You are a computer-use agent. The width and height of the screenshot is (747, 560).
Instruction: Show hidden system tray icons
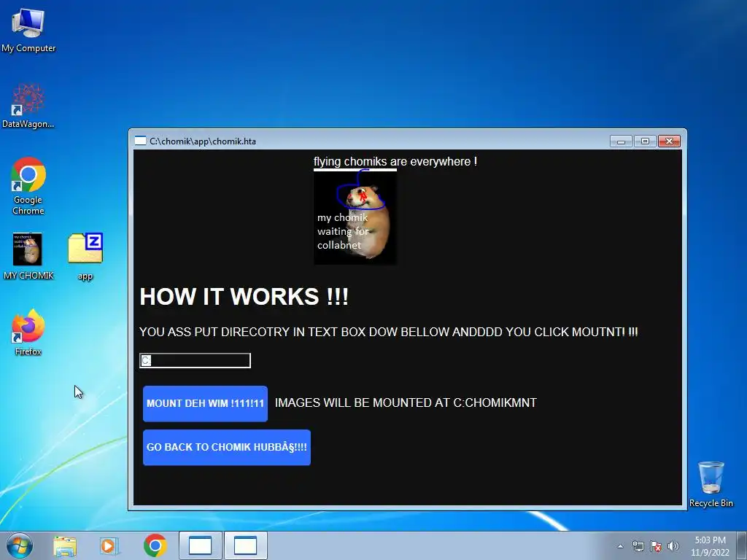pyautogui.click(x=620, y=546)
